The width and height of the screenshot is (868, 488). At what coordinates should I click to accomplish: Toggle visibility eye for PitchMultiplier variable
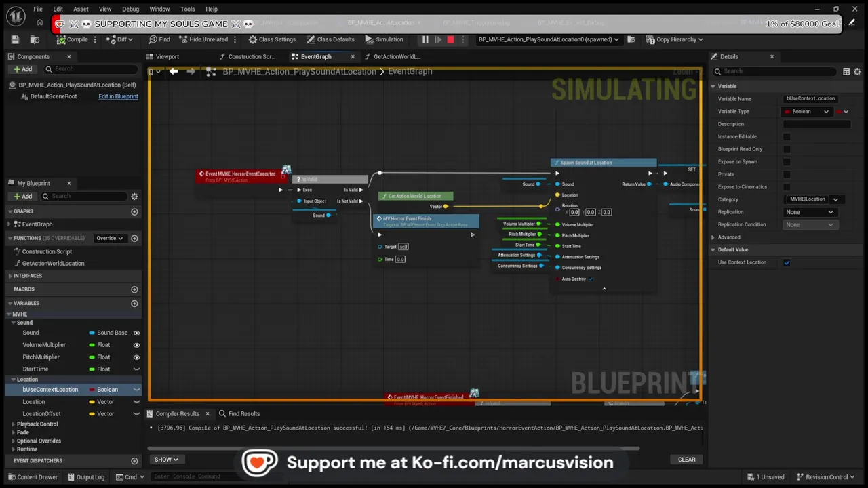click(x=136, y=357)
